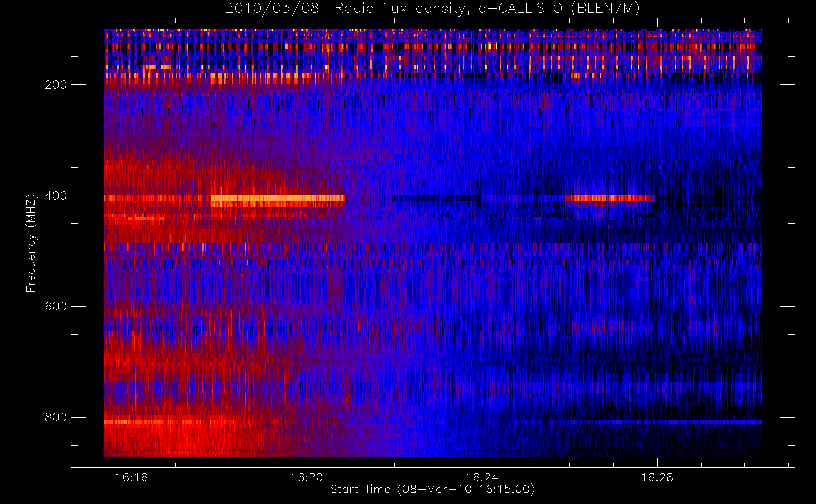
Task: Select the 'Frequency (MHZ)' y-axis title
Action: coord(31,243)
